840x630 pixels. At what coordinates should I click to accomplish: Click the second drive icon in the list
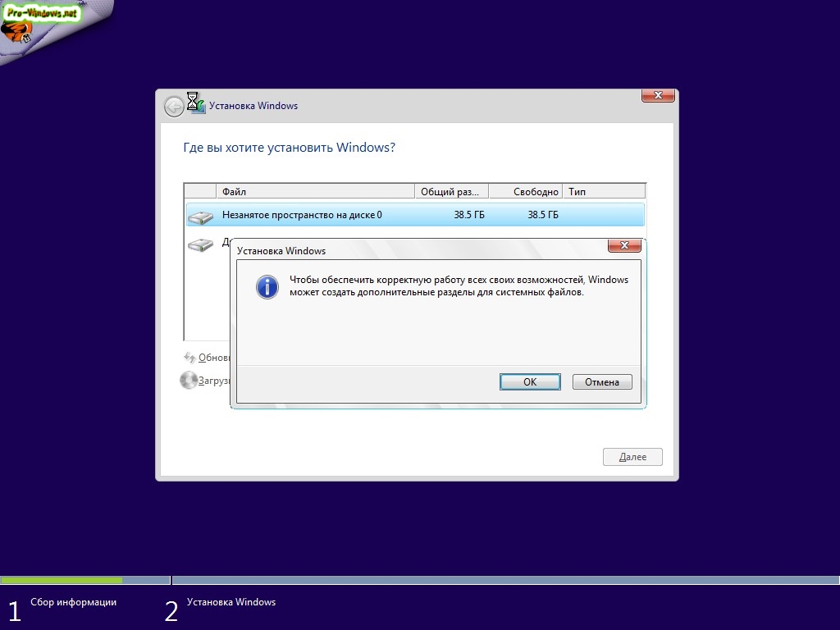coord(200,244)
